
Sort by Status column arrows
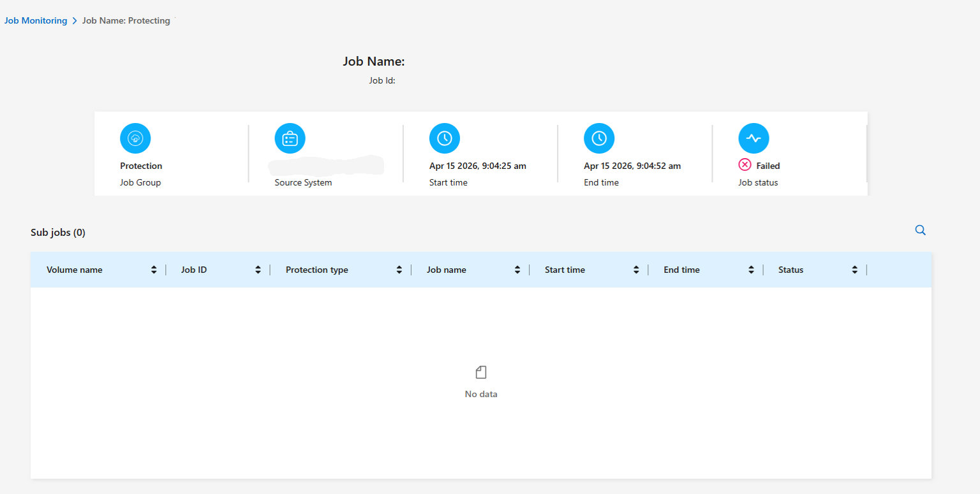coord(855,270)
